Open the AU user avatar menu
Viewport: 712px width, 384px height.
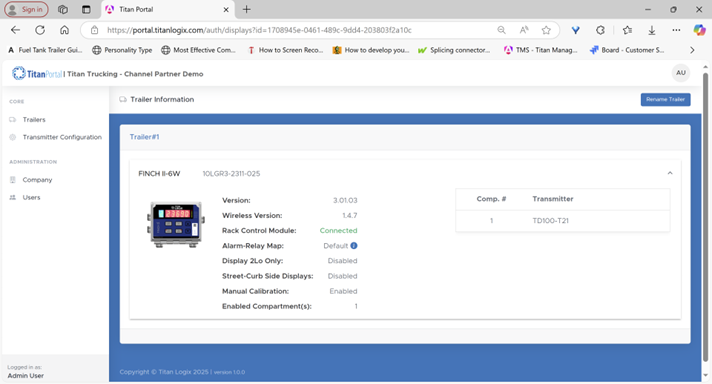(x=681, y=73)
